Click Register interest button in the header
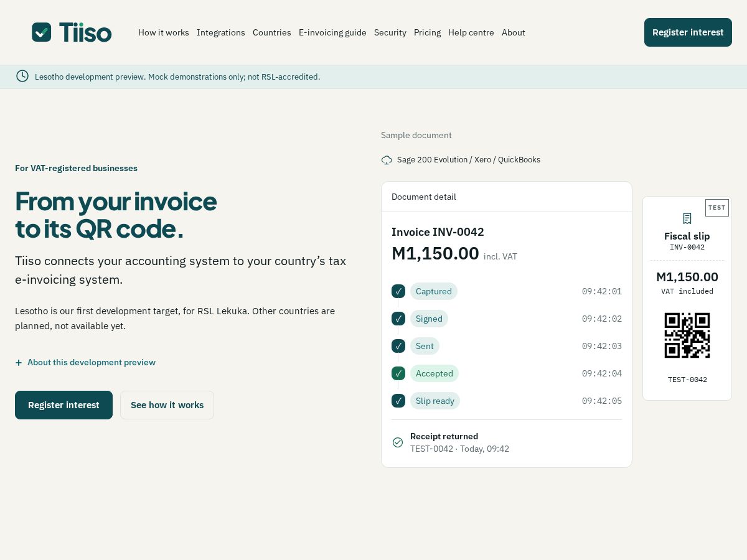Viewport: 747px width, 560px height. coord(688,32)
